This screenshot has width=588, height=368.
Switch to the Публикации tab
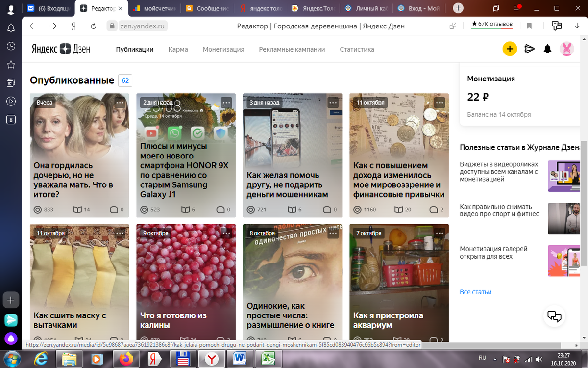coord(135,49)
